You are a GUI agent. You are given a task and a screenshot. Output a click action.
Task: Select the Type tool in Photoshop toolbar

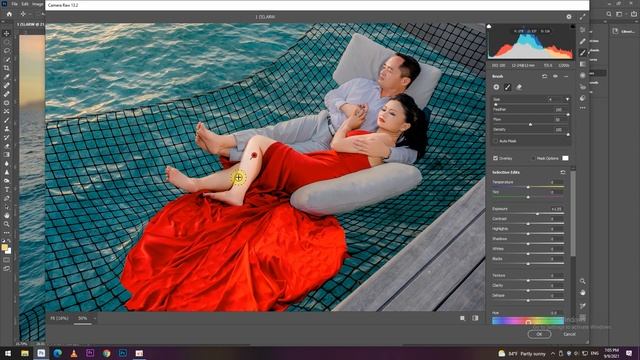coord(7,189)
